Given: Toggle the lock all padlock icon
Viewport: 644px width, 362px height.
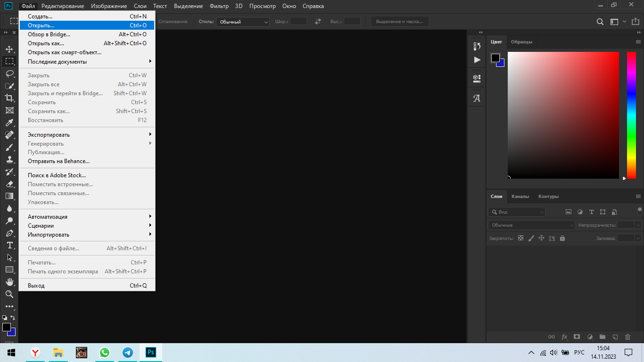Looking at the screenshot, I should [562, 239].
